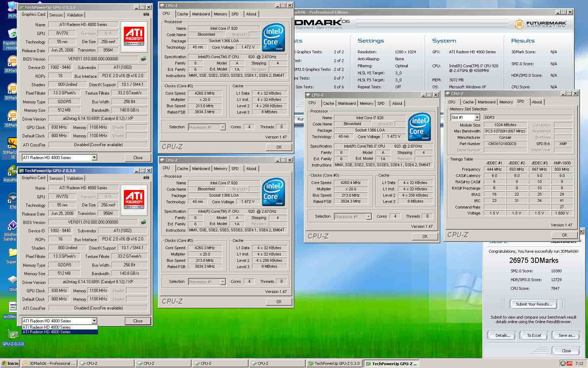This screenshot has height=368, width=588.
Task: Click the Intel Core i7 logo in the CPU-Z window overlapping 3DMark06
Action: click(x=419, y=127)
